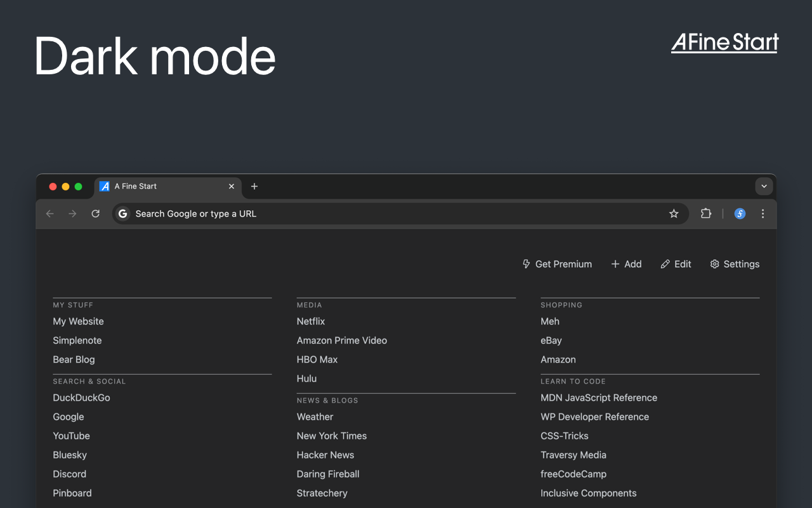
Task: Open the Hacker News link
Action: (x=325, y=455)
